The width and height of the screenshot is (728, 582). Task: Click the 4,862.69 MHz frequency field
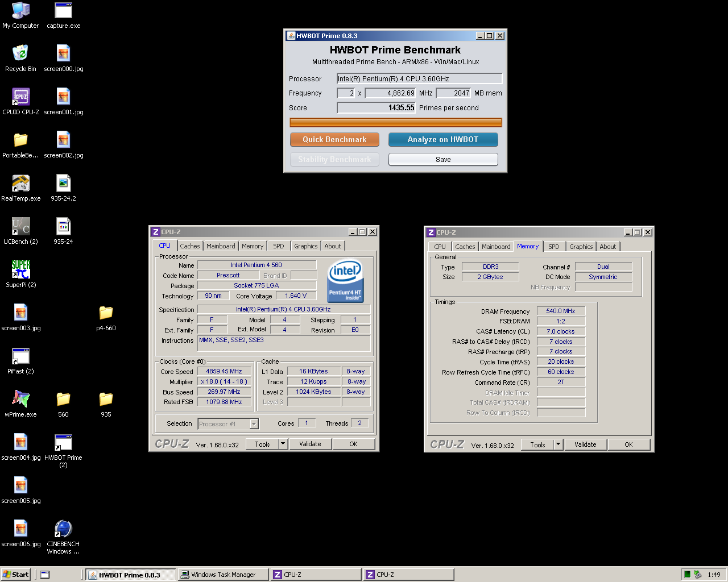pos(390,93)
